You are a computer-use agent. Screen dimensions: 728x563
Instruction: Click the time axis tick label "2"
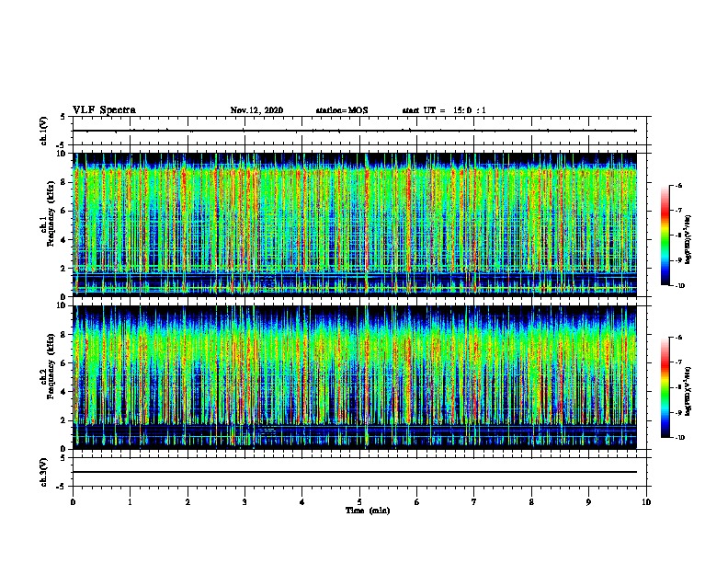click(188, 502)
